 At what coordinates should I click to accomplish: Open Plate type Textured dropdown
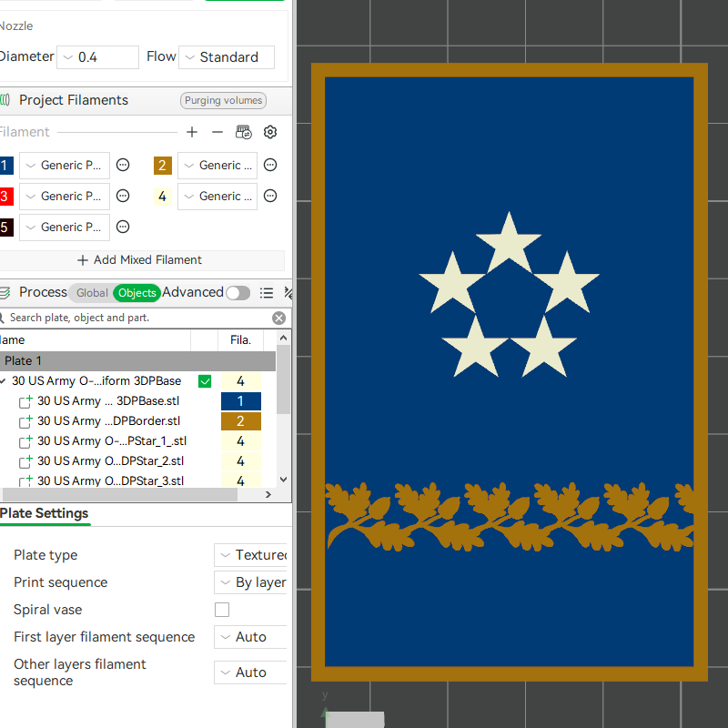point(251,555)
